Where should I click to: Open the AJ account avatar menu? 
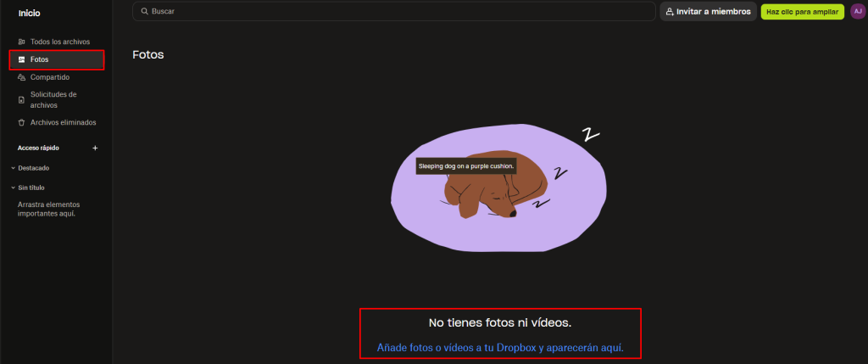(x=857, y=12)
